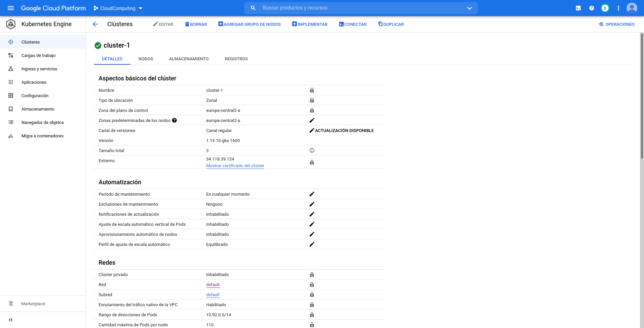Click the info icon in Tamaño total row
The width and height of the screenshot is (644, 328).
pos(312,150)
